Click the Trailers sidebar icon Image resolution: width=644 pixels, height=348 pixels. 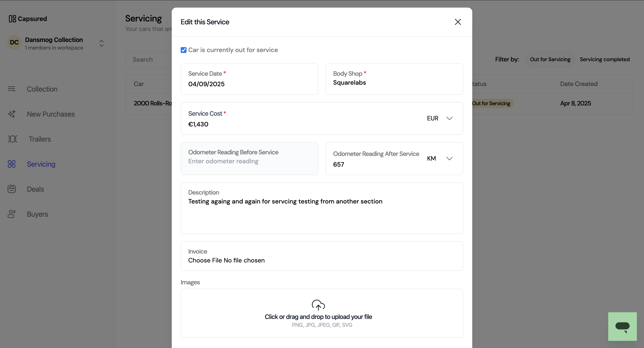point(13,139)
